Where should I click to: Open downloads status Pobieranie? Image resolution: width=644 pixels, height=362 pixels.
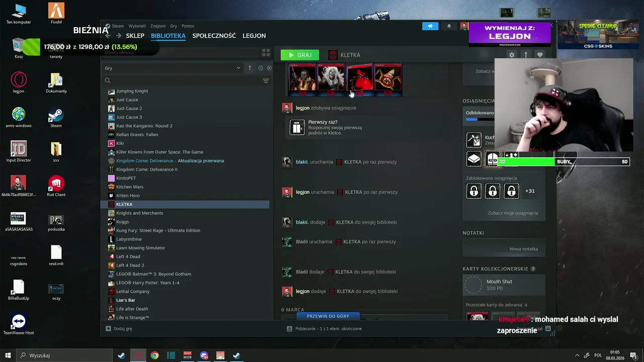pyautogui.click(x=325, y=328)
